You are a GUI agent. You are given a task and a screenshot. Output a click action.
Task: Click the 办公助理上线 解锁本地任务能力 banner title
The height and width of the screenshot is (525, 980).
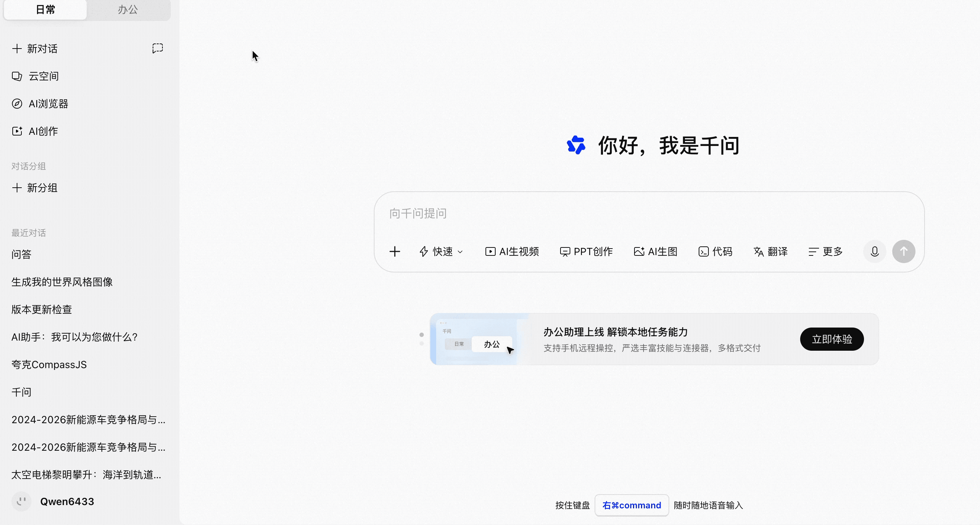coord(615,332)
